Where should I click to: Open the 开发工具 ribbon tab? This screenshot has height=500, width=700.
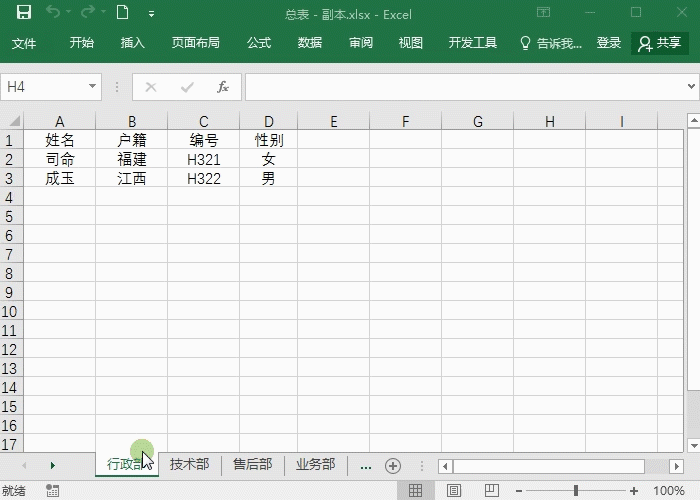tap(473, 43)
